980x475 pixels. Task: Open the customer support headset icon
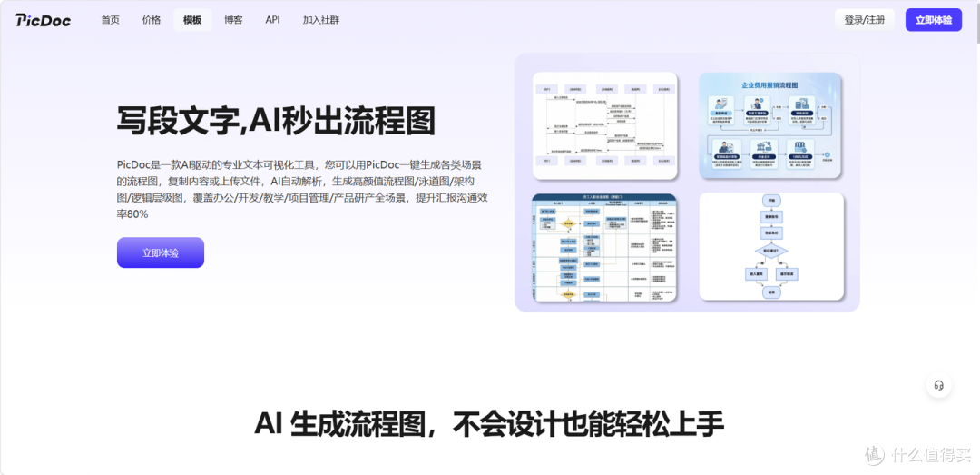(938, 385)
